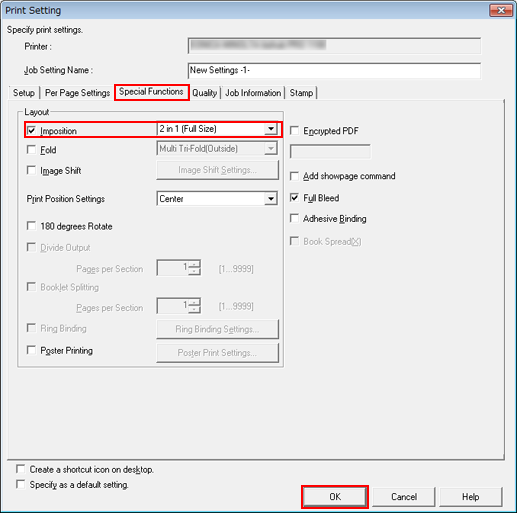Open the Print Position Settings Center dropdown
This screenshot has height=513, width=517.
(217, 199)
